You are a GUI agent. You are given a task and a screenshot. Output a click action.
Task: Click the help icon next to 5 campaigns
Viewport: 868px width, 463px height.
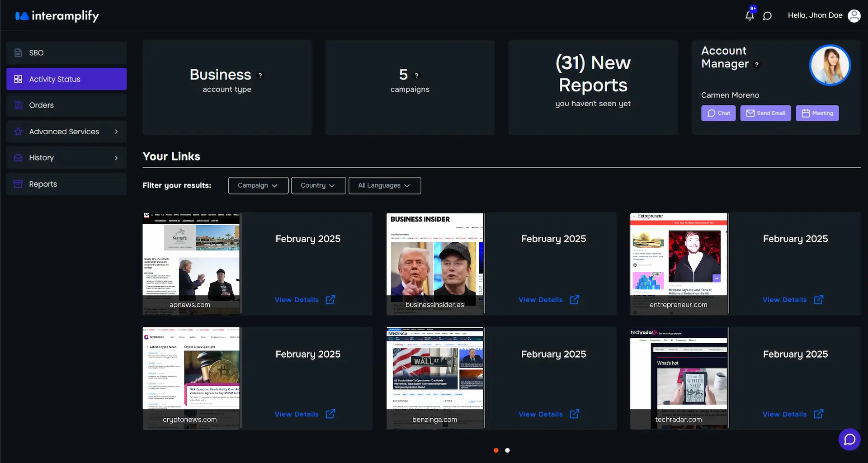click(416, 76)
